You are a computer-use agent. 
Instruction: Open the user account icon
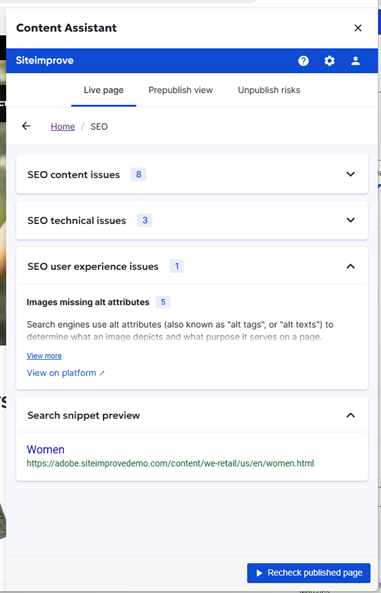click(x=355, y=61)
